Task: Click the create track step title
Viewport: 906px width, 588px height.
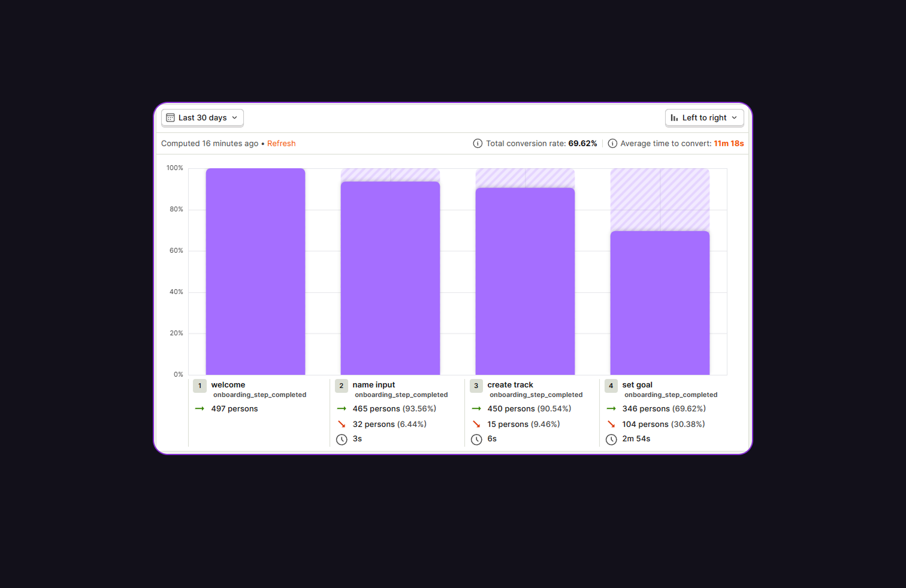Action: (x=510, y=385)
